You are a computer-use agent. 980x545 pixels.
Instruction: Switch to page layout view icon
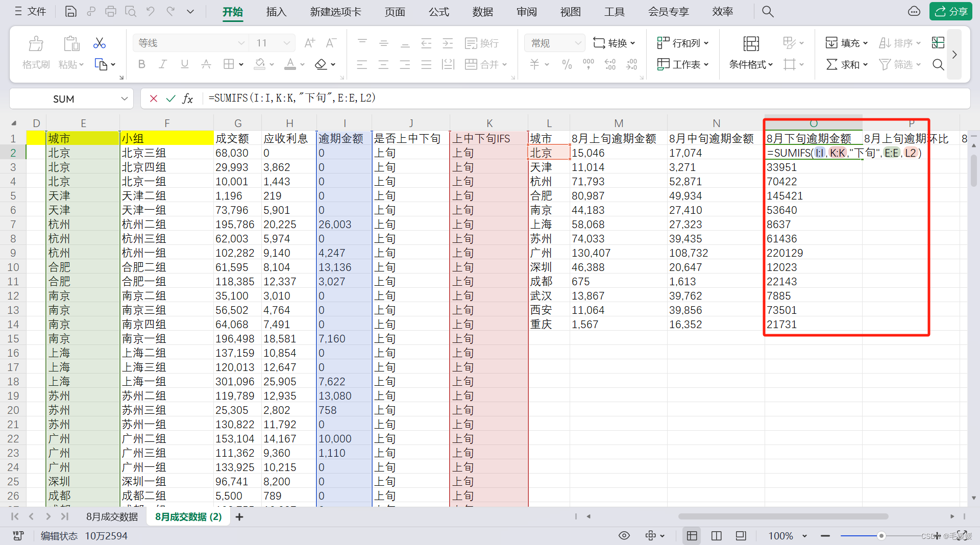[x=741, y=535]
